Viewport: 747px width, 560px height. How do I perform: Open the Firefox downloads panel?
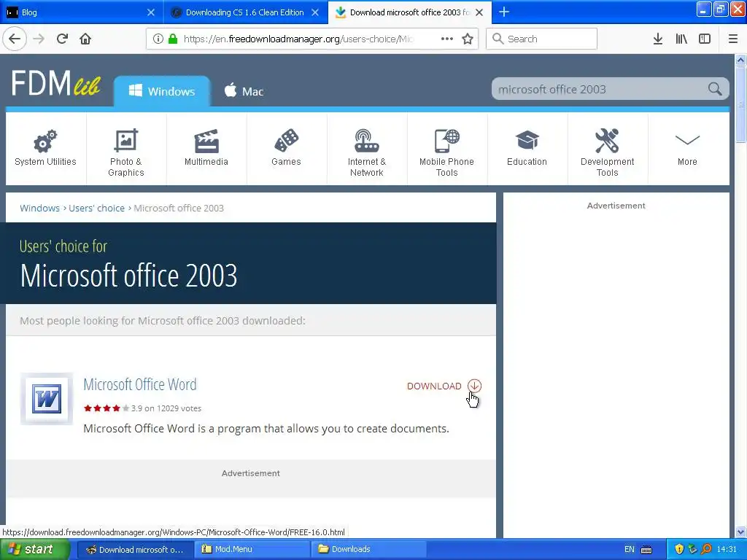[658, 39]
